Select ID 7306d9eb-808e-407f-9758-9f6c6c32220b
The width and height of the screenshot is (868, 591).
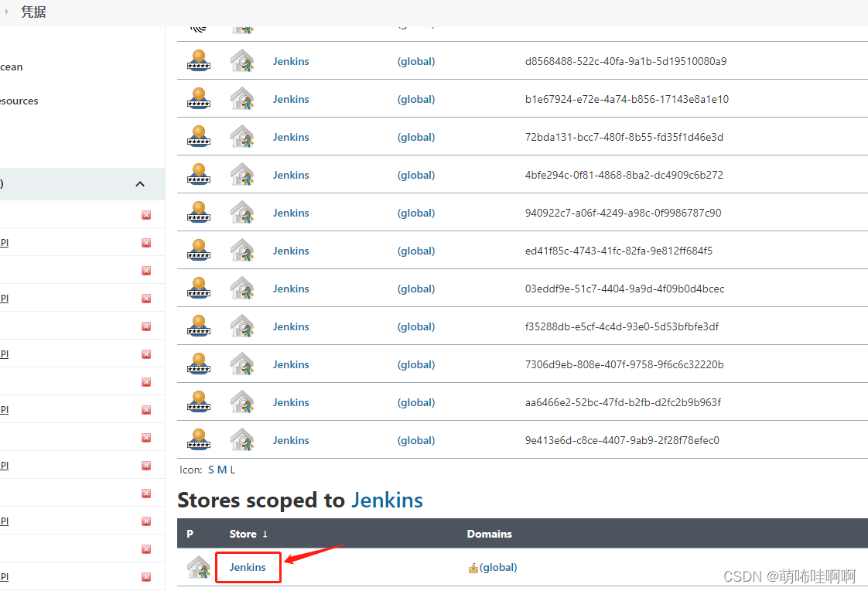tap(624, 364)
